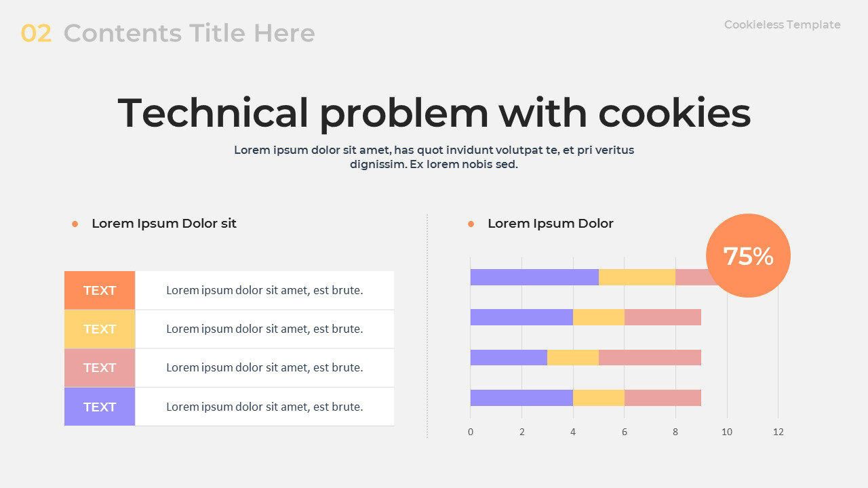Screen dimensions: 868x488
Task: Click the Lorem Ipsum Dolor sit heading
Action: coord(164,224)
